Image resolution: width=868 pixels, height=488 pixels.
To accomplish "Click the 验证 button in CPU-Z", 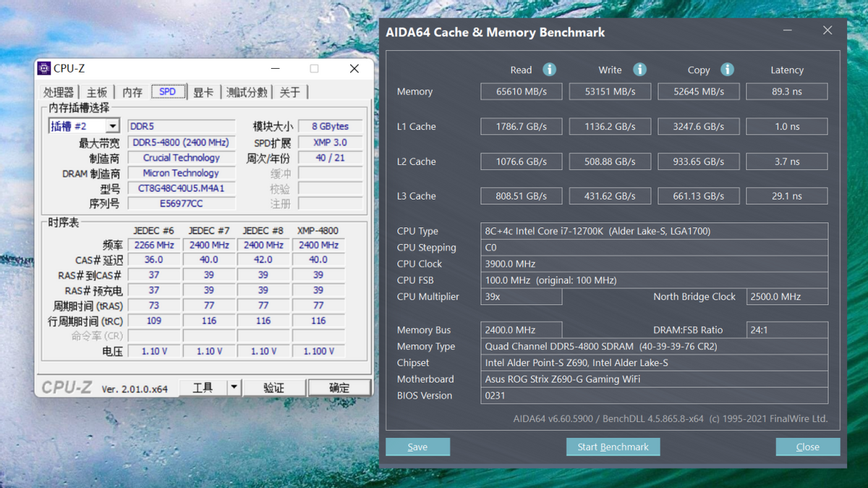I will click(x=273, y=387).
